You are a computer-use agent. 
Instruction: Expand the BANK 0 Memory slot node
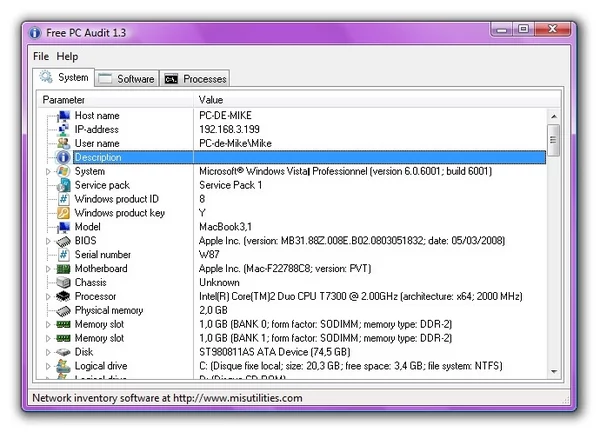[48, 325]
